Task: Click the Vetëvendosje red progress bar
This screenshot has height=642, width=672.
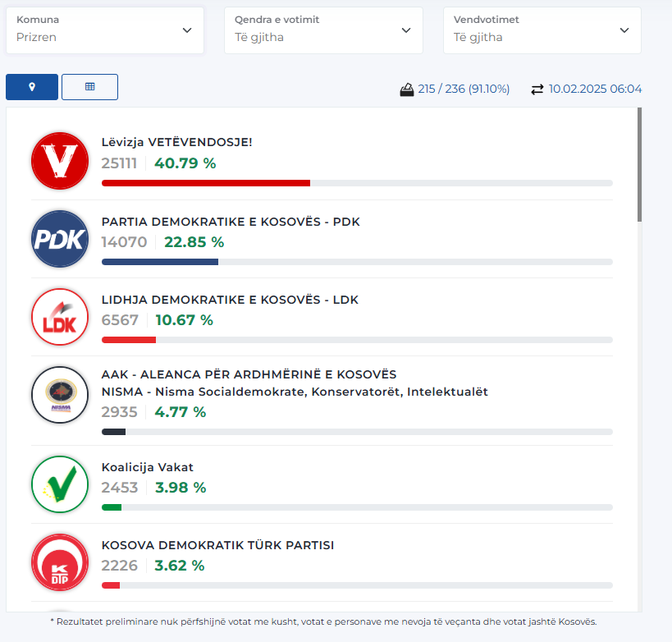Action: [x=206, y=183]
